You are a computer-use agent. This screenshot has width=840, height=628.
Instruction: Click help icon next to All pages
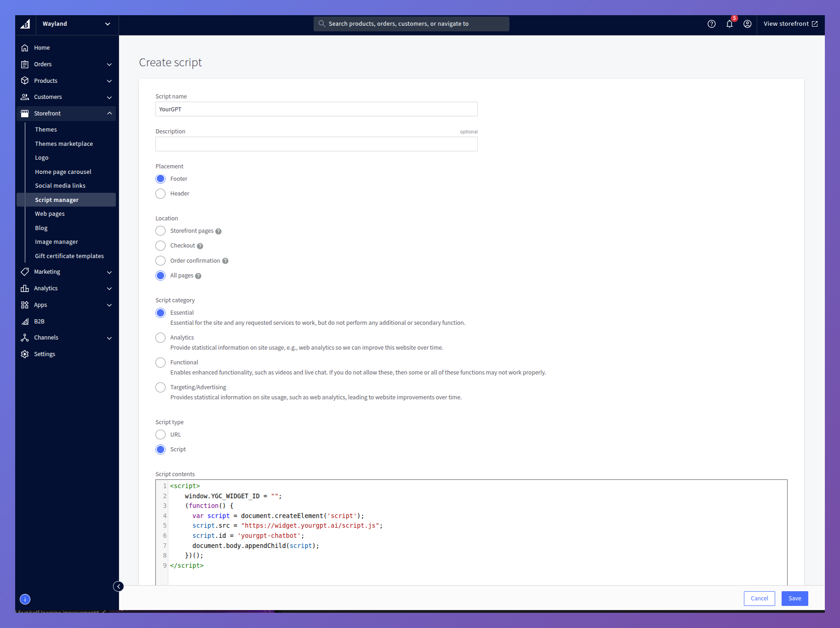pyautogui.click(x=198, y=276)
